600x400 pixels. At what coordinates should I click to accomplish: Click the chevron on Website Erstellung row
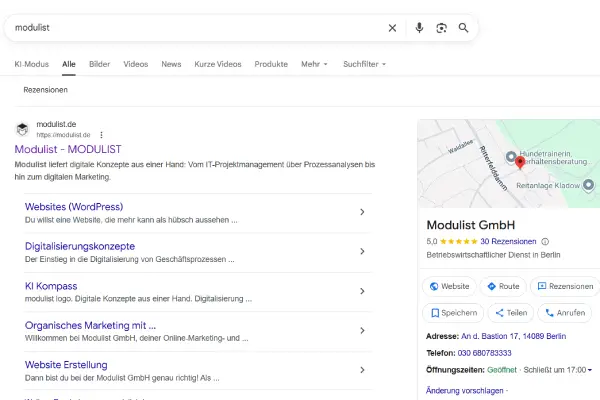[x=362, y=370]
